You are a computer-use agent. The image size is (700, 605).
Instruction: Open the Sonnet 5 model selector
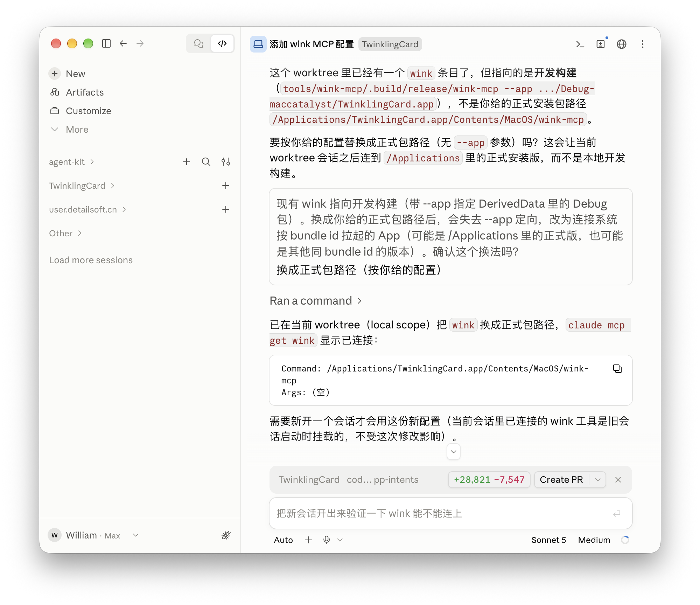coord(548,540)
